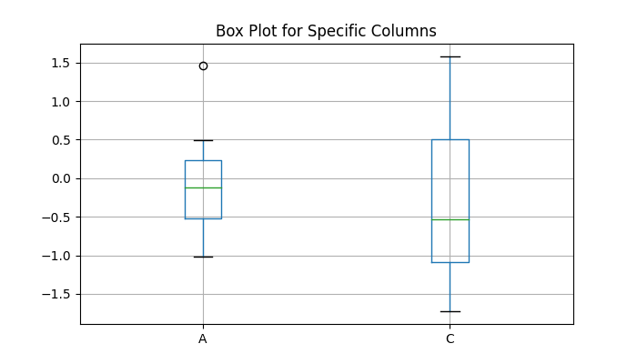
Task: Click the −0.5 y-axis tick label
Action: pyautogui.click(x=58, y=217)
